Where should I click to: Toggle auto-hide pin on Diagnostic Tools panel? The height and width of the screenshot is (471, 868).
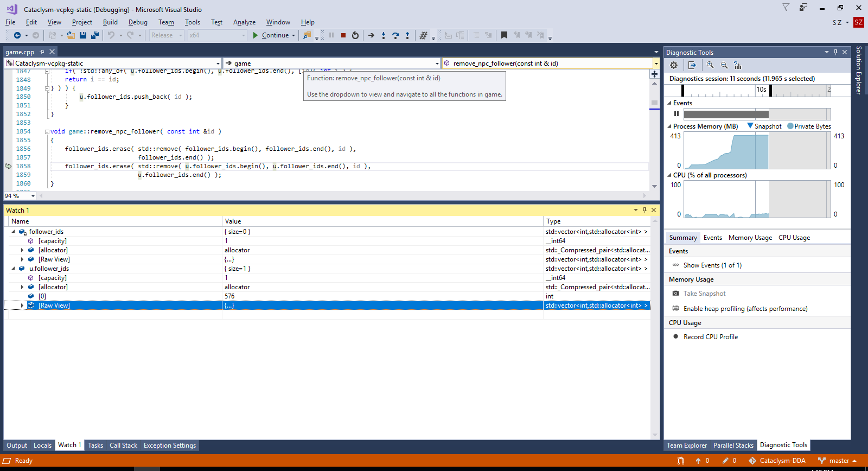pyautogui.click(x=835, y=52)
